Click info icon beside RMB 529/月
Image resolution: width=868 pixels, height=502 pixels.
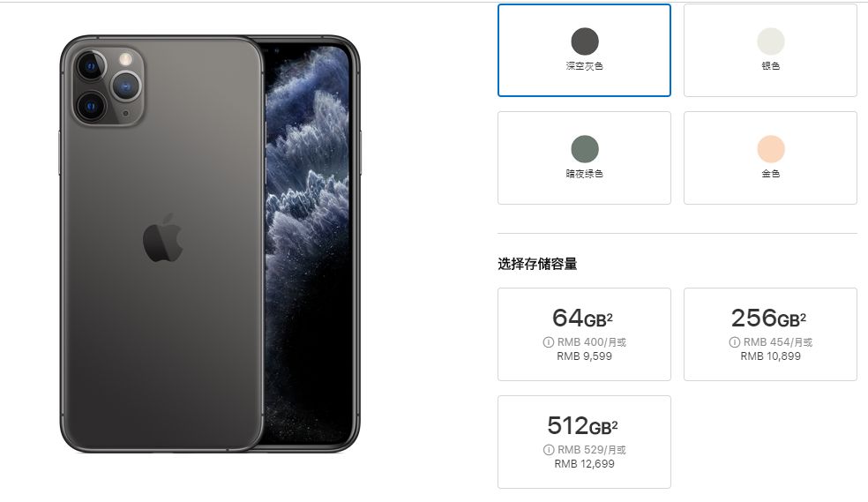pos(548,450)
